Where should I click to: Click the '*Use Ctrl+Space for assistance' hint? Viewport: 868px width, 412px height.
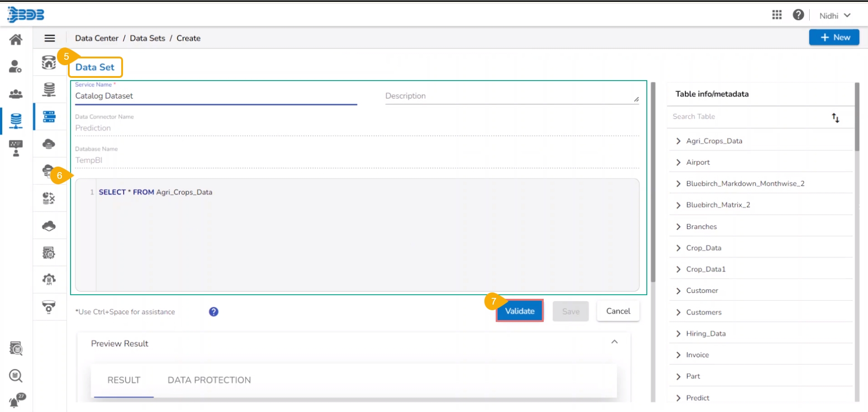coord(125,312)
